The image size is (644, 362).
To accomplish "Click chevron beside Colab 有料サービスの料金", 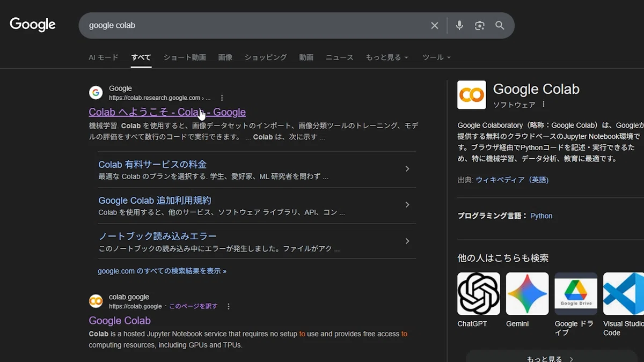I will tap(407, 169).
